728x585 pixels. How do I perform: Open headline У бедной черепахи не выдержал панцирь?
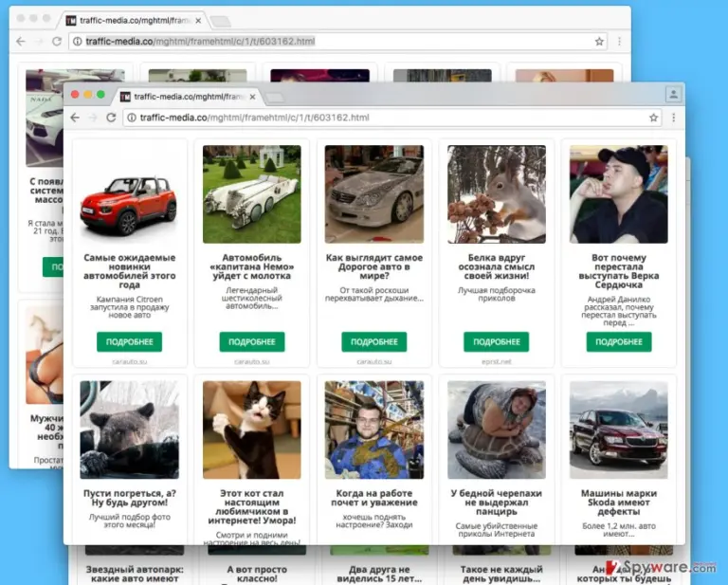coord(497,503)
